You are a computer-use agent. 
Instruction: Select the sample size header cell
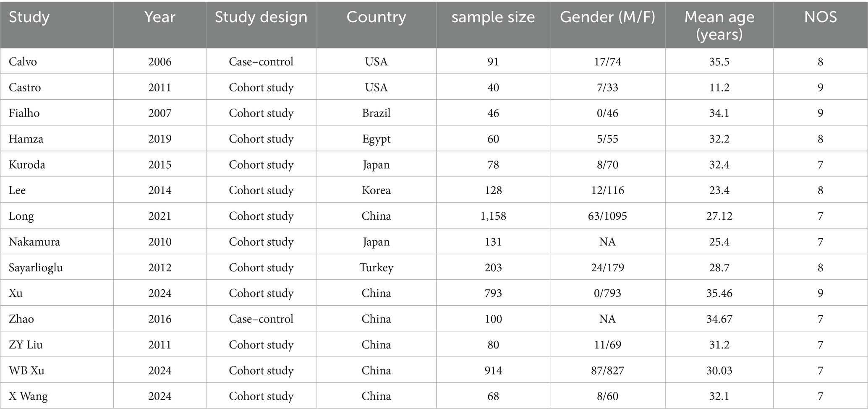493,18
